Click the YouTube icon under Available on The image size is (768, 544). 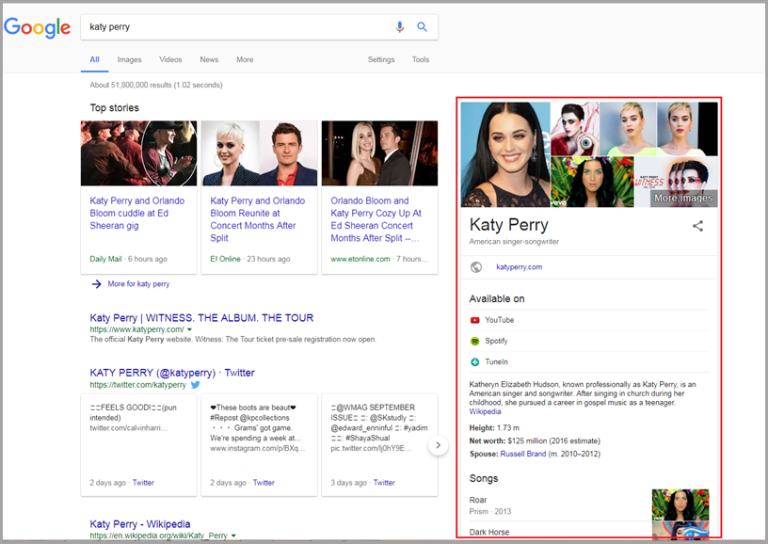(475, 320)
